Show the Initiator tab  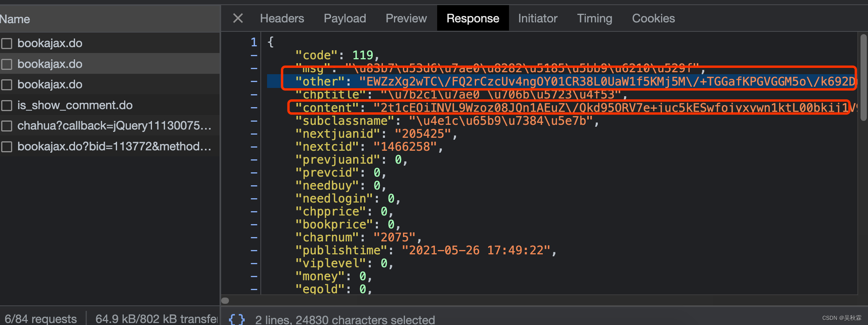pyautogui.click(x=538, y=18)
